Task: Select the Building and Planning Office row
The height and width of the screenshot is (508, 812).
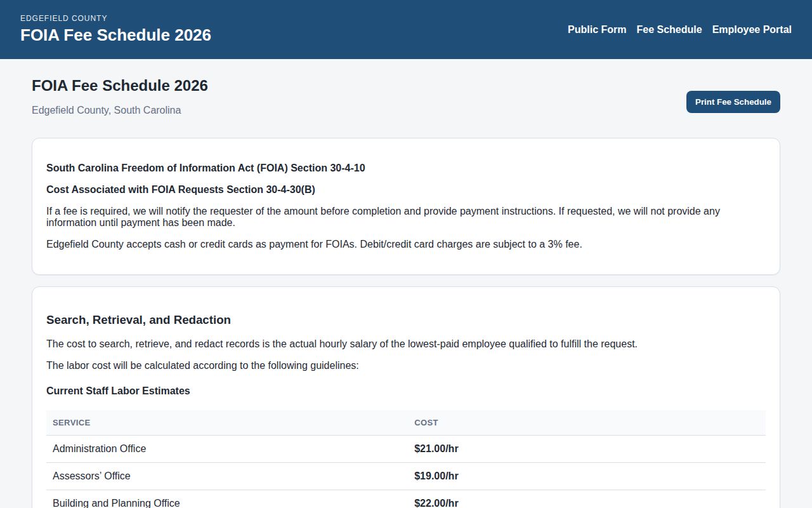Action: (406, 499)
